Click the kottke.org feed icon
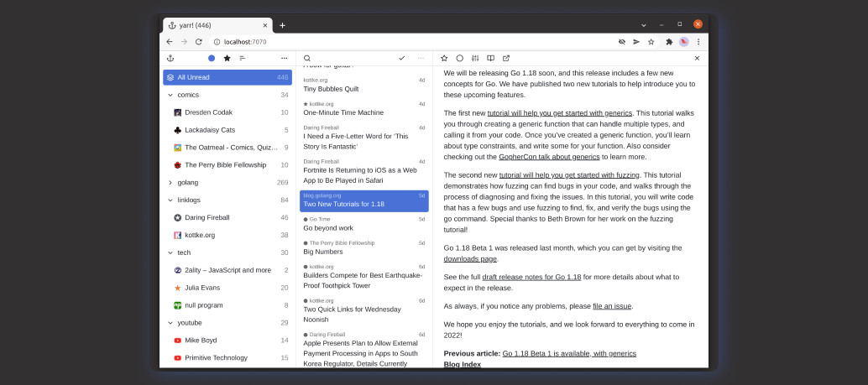The height and width of the screenshot is (385, 868). click(x=178, y=235)
